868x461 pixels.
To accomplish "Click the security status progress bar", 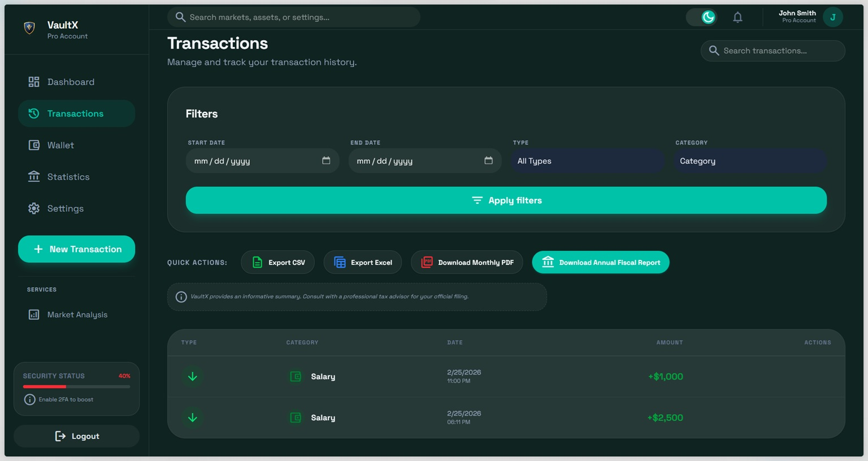I will coord(76,386).
